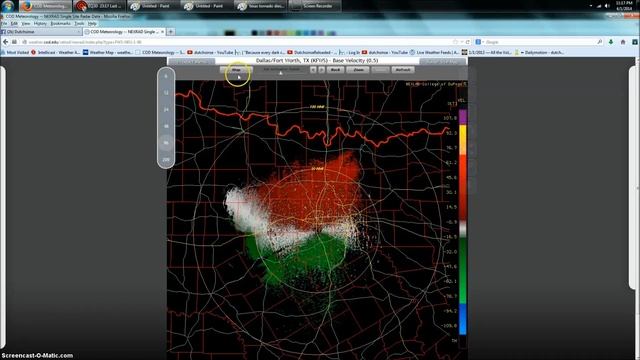The width and height of the screenshot is (640, 360).
Task: Open the search engine dropdown in search box
Action: 479,42
